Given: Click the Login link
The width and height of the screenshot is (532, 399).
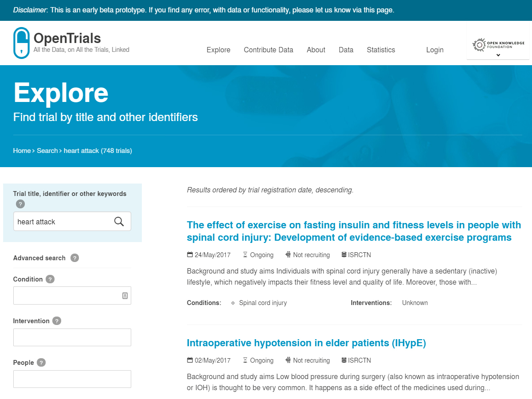Looking at the screenshot, I should click(x=434, y=50).
